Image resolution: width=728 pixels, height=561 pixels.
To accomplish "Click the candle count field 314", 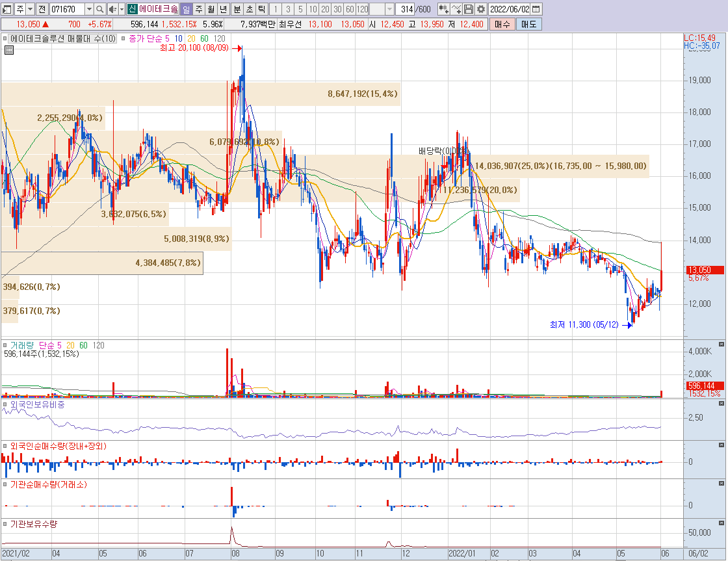I will pos(406,9).
